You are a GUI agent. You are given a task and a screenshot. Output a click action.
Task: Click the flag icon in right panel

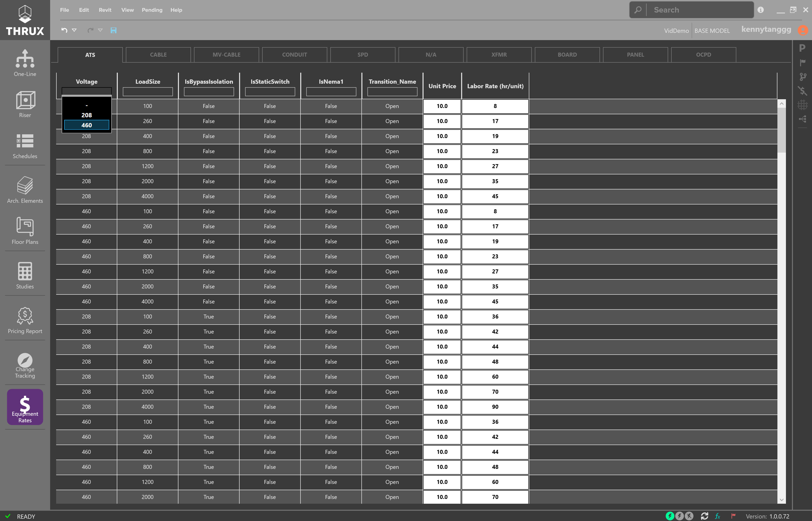pos(802,63)
